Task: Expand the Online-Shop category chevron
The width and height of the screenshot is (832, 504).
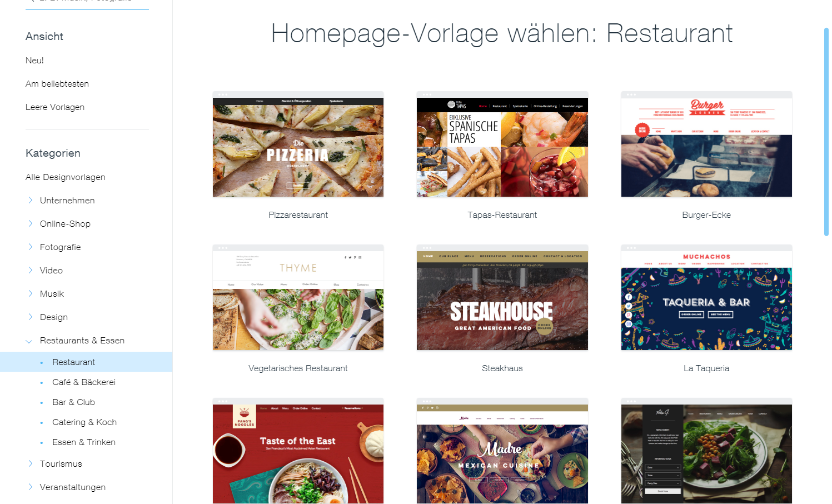Action: click(x=30, y=223)
